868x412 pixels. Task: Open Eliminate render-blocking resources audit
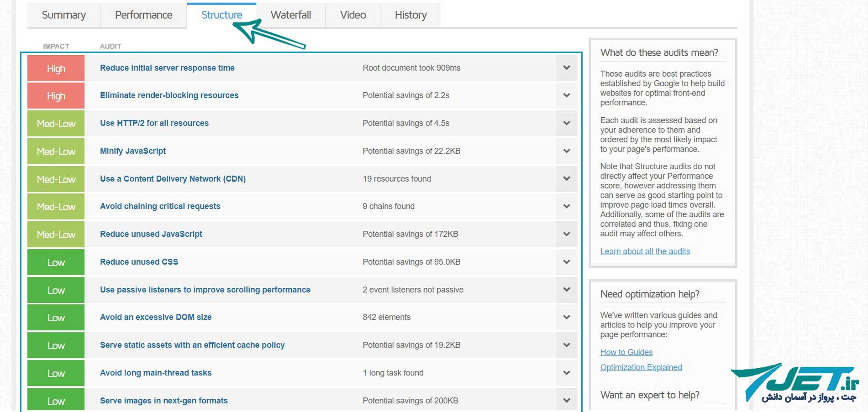(169, 95)
